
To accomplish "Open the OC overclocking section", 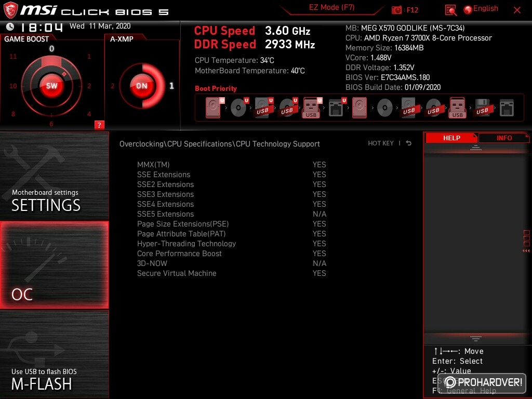I will 54,265.
